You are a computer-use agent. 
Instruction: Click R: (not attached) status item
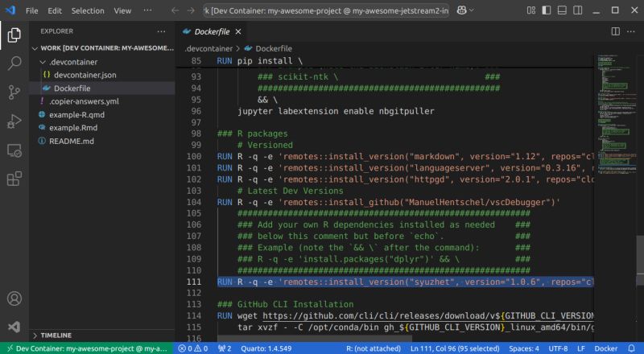(374, 348)
